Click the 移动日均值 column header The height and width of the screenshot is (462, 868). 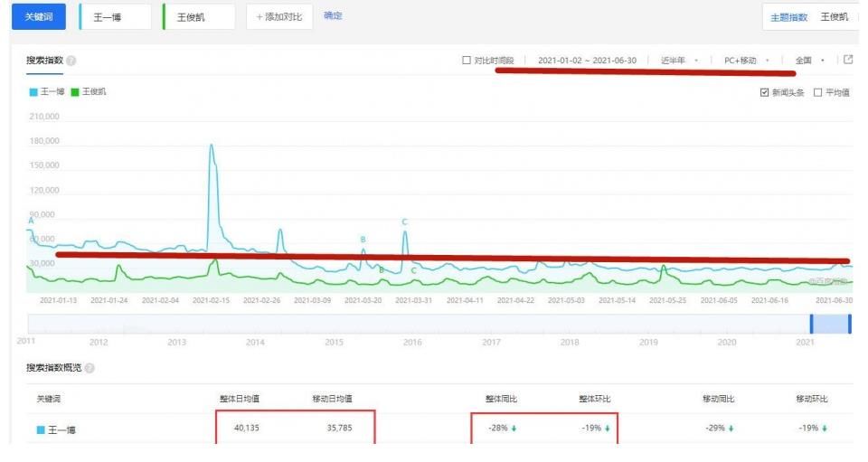(332, 399)
